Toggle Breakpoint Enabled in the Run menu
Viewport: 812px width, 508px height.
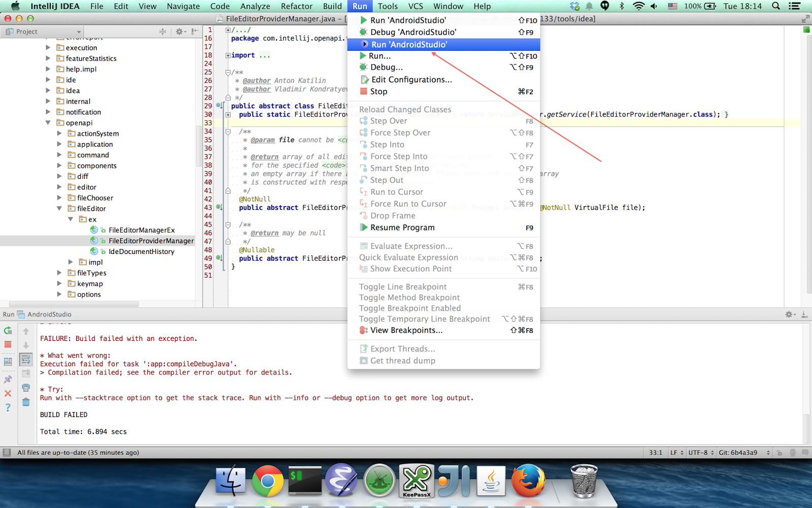pos(410,308)
